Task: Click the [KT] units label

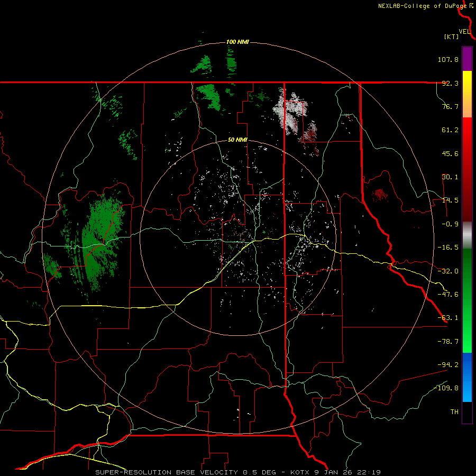Action: [452, 36]
